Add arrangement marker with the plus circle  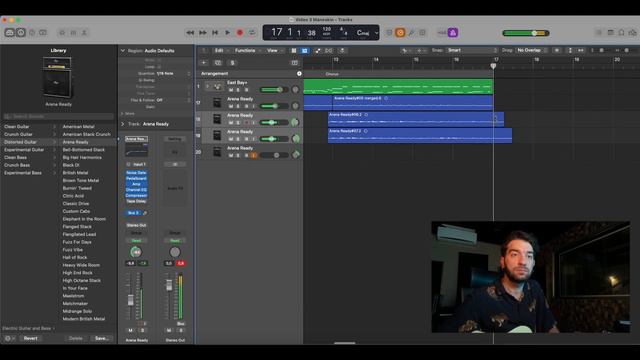point(299,73)
